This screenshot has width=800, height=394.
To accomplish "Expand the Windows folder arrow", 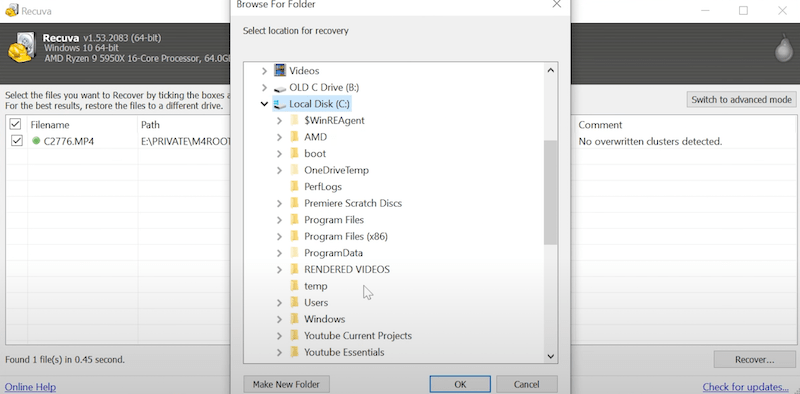I will (x=279, y=319).
